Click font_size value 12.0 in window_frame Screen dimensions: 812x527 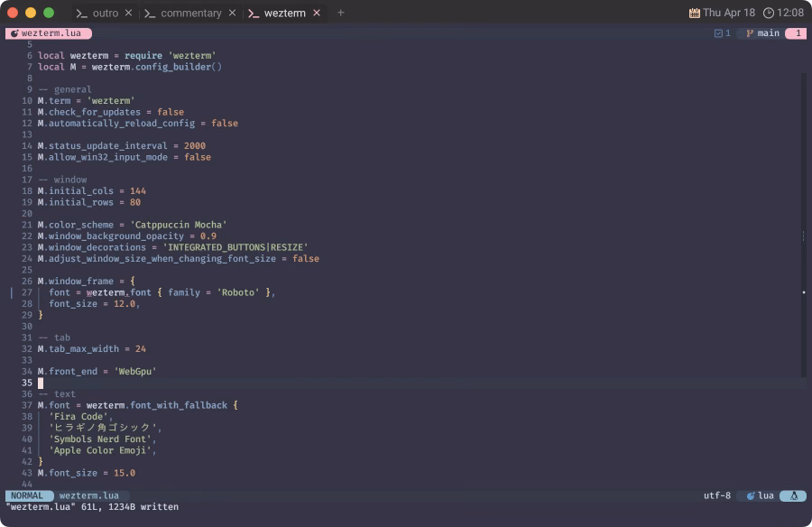(x=125, y=304)
